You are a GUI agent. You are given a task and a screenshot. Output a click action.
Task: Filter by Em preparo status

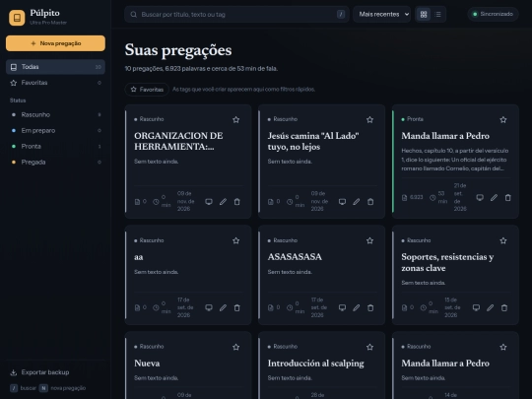55,131
